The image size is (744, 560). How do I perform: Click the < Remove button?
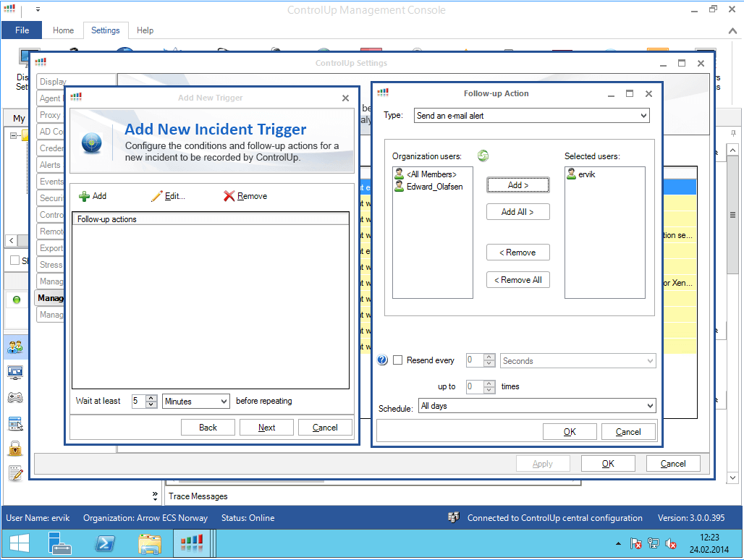point(517,253)
